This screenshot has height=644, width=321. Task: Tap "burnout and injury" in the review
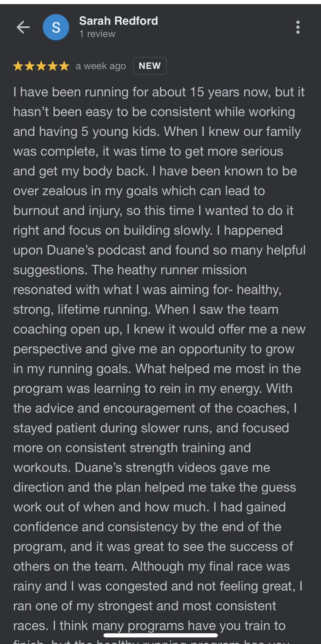[x=68, y=211]
